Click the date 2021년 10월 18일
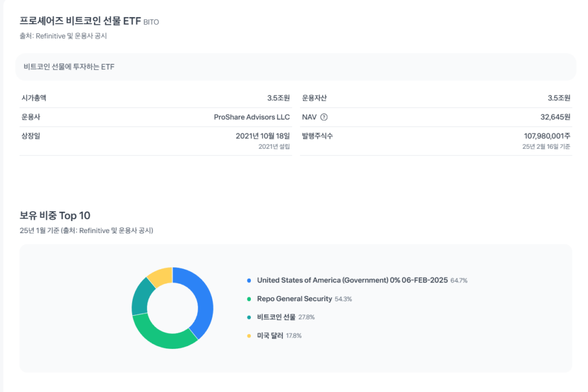 [263, 135]
